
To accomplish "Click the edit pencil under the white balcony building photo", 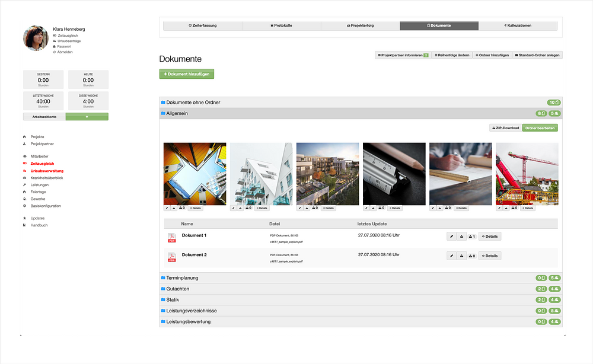I will tap(233, 208).
